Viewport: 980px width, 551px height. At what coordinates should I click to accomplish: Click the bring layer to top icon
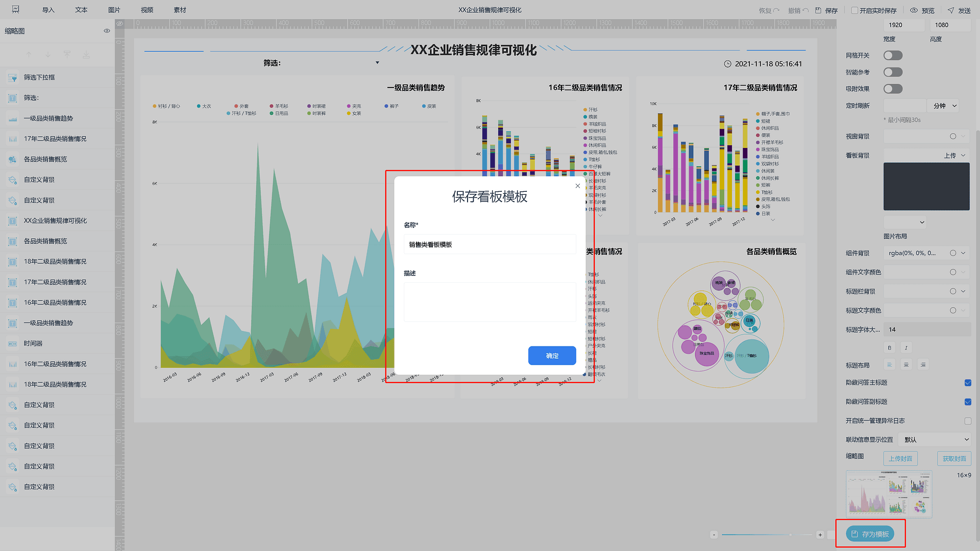click(x=67, y=55)
